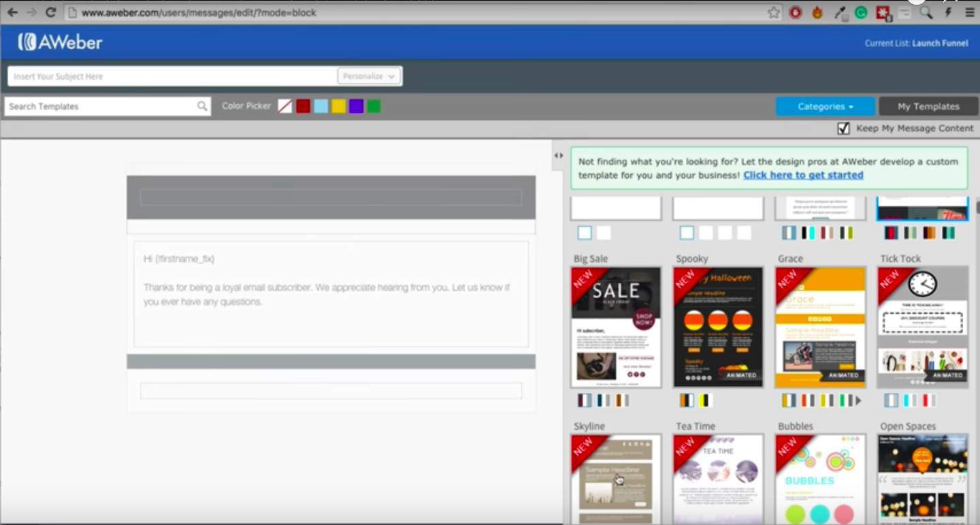Open the red stop-hand ad blocker extension
This screenshot has width=980, height=525.
click(x=796, y=12)
